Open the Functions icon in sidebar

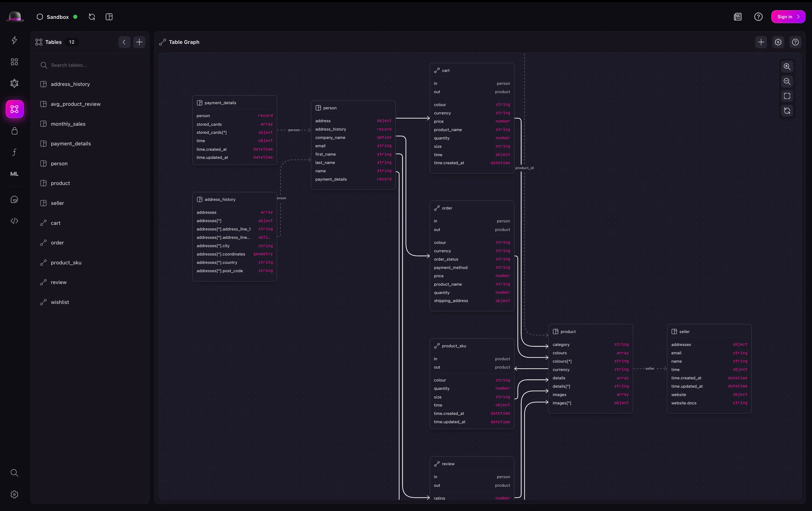point(14,152)
